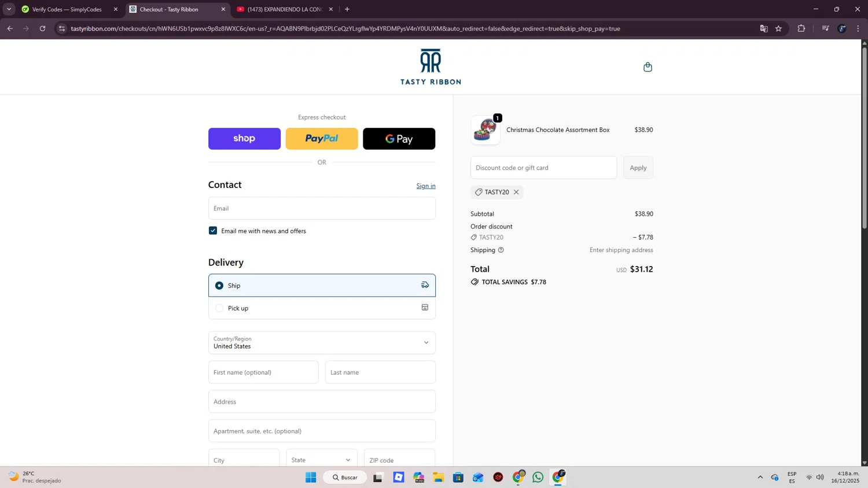
Task: Click the Total $31.12 amount
Action: coord(641,269)
